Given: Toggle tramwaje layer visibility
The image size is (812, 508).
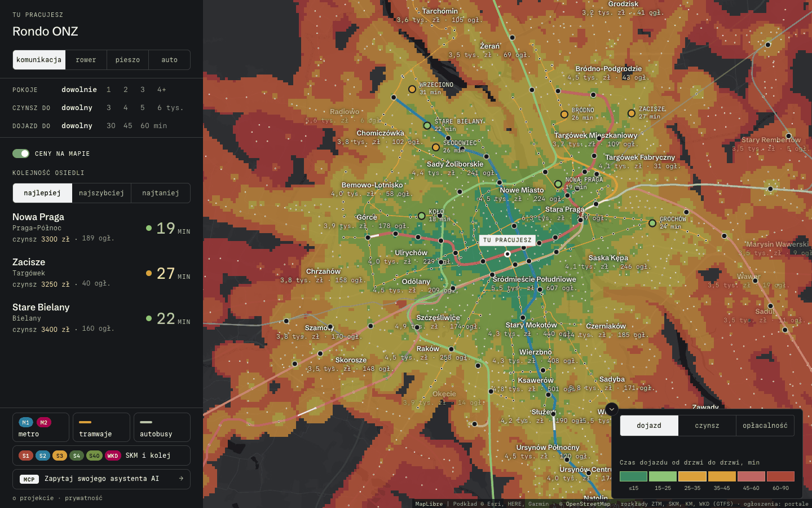Looking at the screenshot, I should coord(101,427).
